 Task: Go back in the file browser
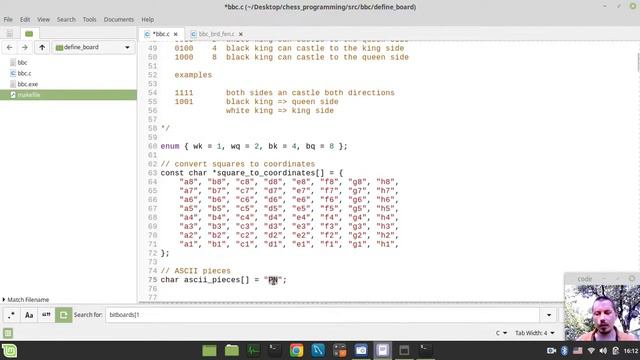9,47
